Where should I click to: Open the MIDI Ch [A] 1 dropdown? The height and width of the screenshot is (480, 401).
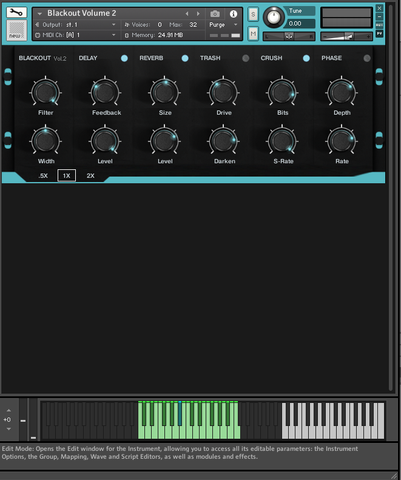[76, 35]
